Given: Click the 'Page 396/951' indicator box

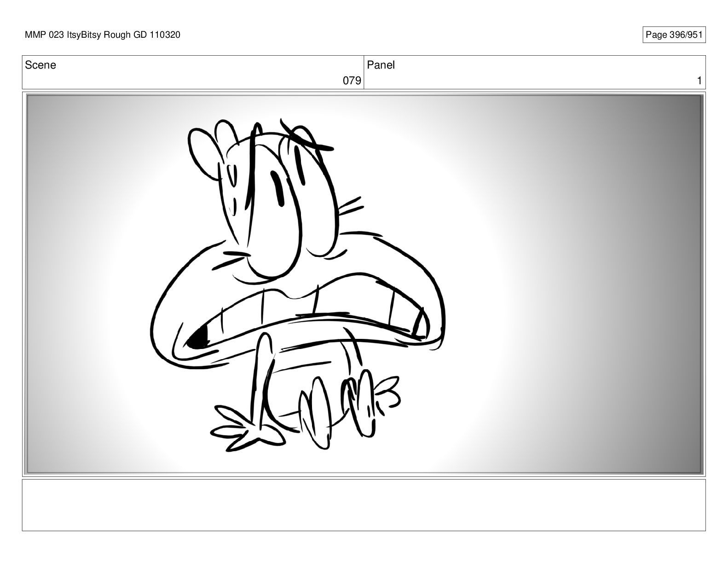Looking at the screenshot, I should (x=674, y=35).
